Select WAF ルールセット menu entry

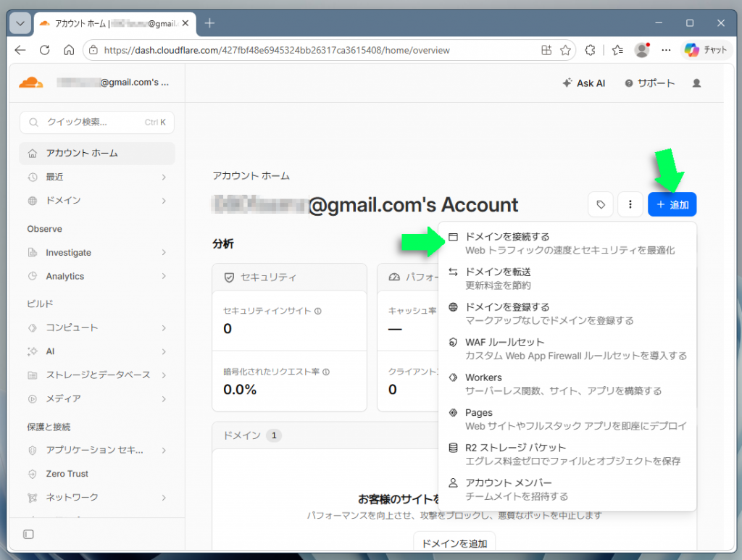[x=567, y=348]
